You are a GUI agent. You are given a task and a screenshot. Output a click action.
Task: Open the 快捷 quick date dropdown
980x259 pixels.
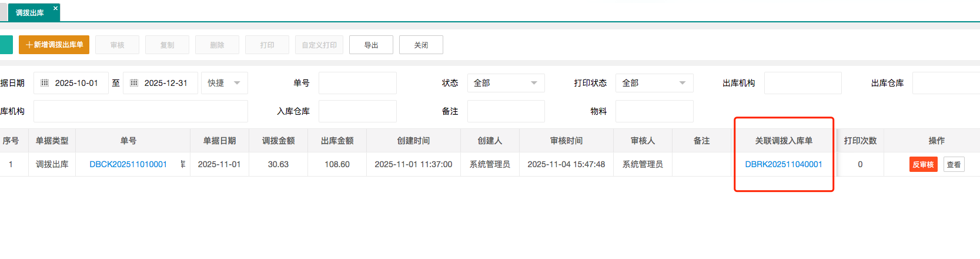click(225, 83)
